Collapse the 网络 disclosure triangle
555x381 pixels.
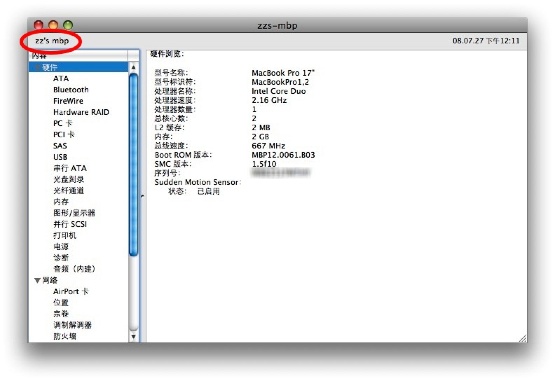point(37,280)
